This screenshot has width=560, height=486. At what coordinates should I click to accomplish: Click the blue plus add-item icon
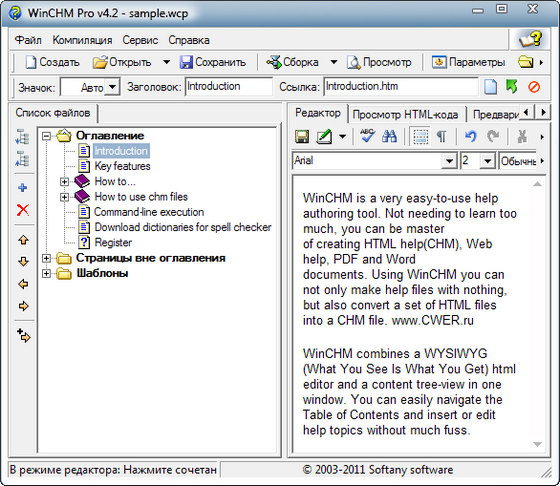click(22, 187)
